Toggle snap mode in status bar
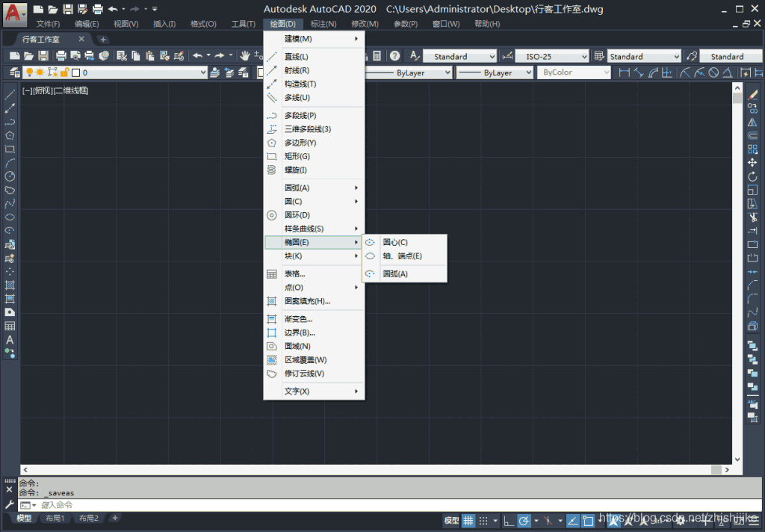Viewport: 765px width, 532px height. click(483, 521)
